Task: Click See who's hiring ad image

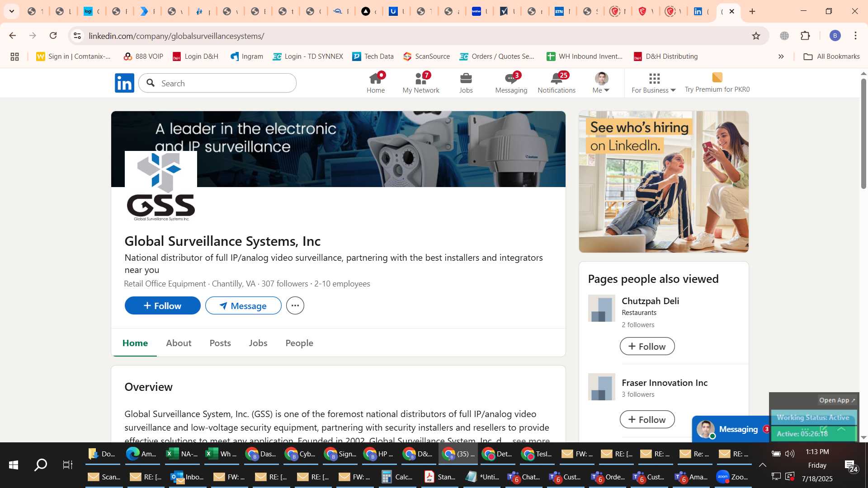Action: pyautogui.click(x=664, y=182)
